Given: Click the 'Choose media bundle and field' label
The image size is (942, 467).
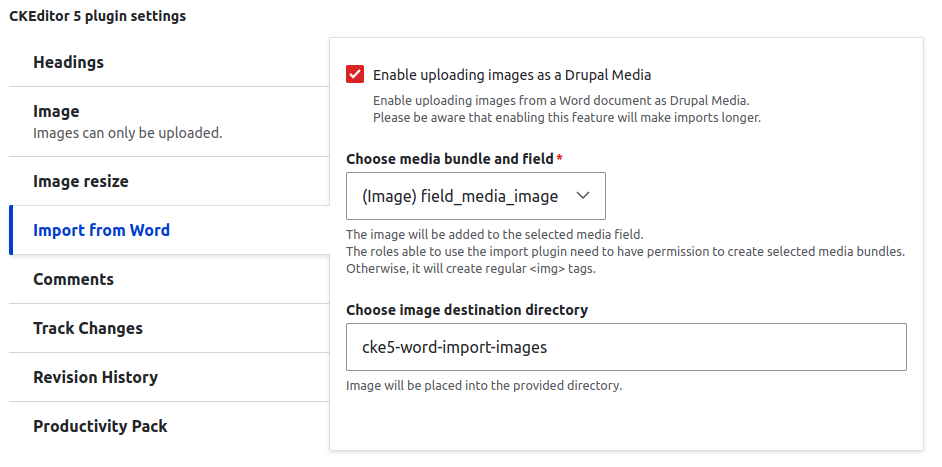Looking at the screenshot, I should pos(449,159).
